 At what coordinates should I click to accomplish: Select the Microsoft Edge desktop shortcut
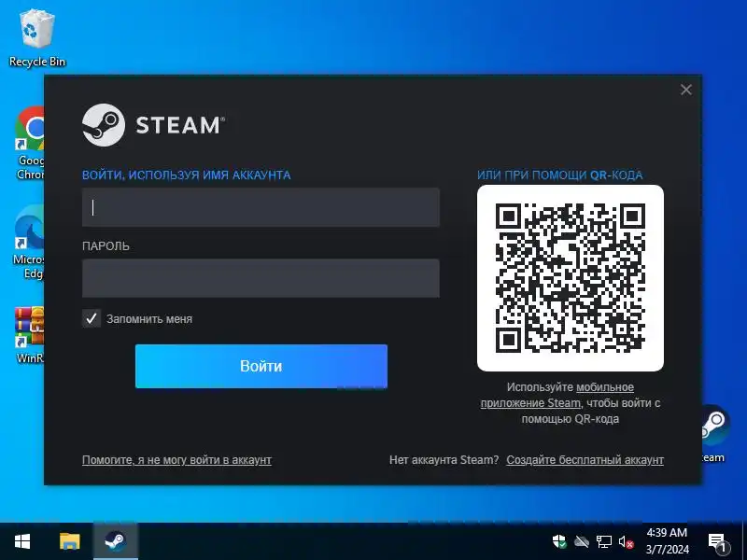(x=29, y=242)
